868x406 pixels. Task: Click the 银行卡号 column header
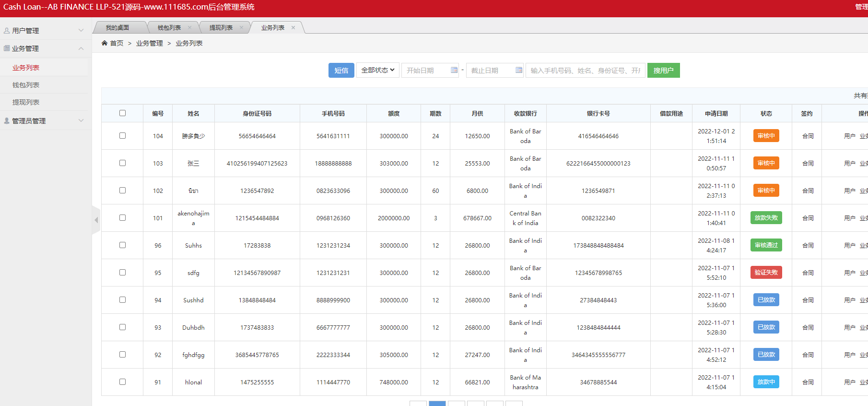(598, 114)
